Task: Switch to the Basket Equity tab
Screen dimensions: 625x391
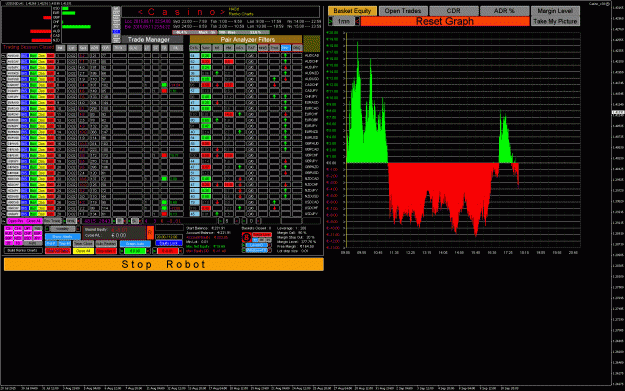Action: pos(352,11)
